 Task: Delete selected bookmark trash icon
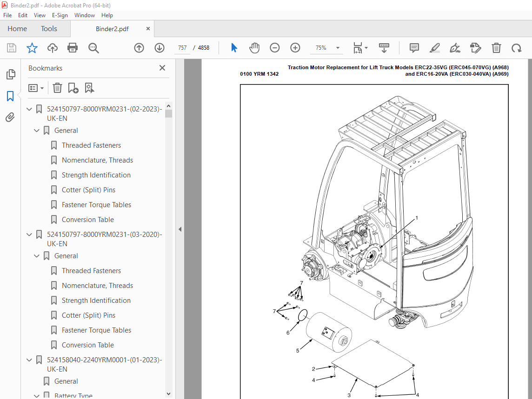57,88
